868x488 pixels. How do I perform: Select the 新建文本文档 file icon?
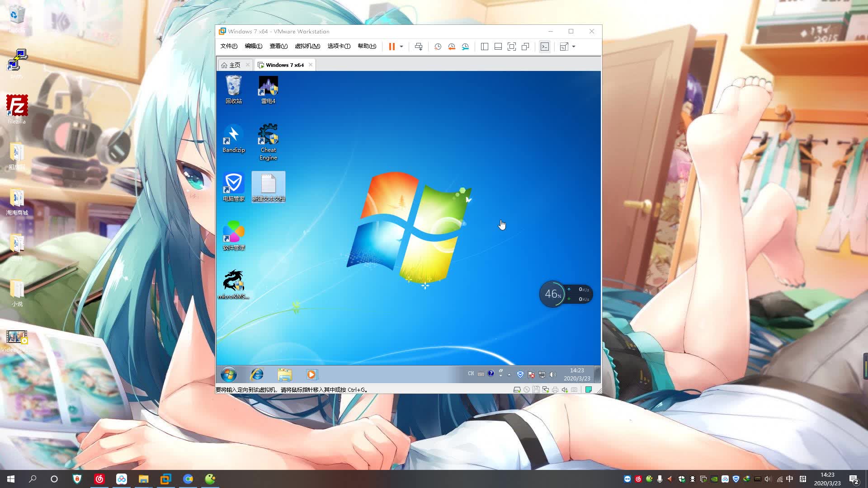coord(269,187)
